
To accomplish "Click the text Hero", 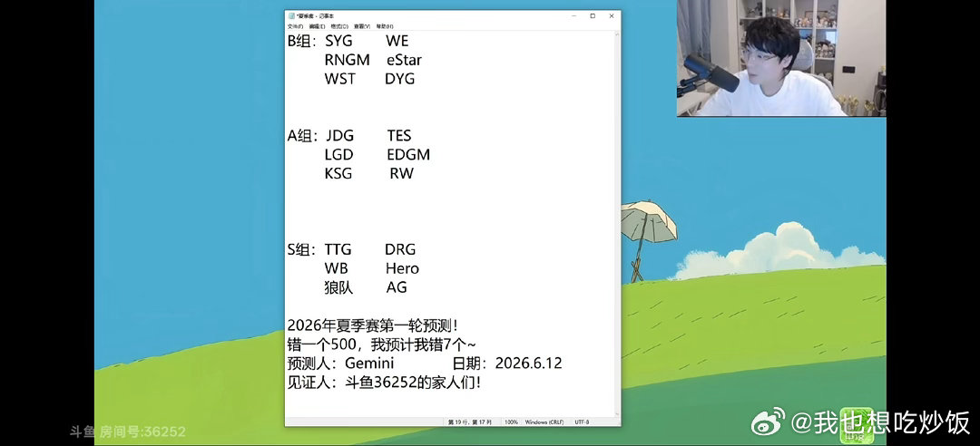I will click(x=402, y=268).
